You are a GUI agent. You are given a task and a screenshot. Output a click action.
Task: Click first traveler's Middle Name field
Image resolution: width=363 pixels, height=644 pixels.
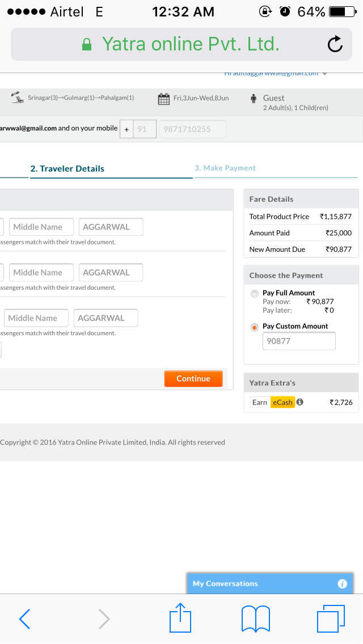pyautogui.click(x=41, y=227)
